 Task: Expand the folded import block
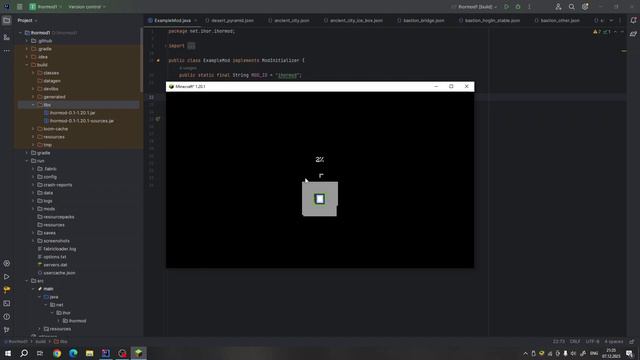191,46
